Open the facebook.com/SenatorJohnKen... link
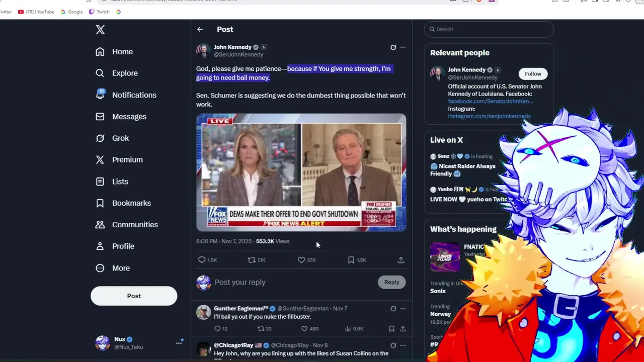This screenshot has height=362, width=644. (491, 101)
